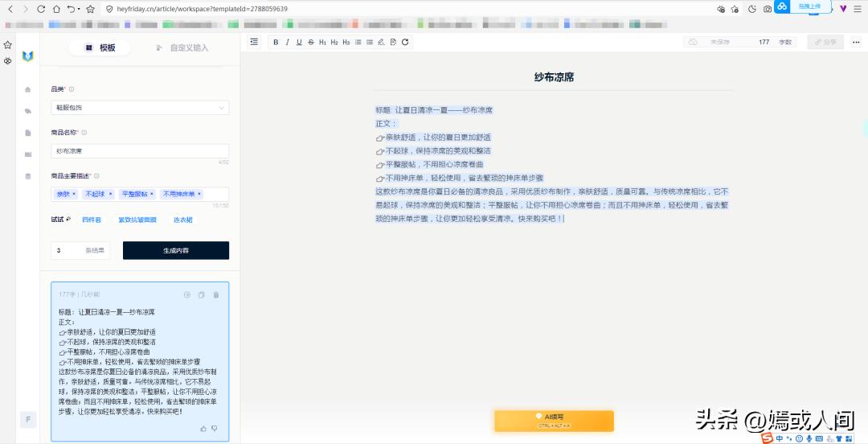Viewport: 868px width, 444px height.
Task: Set Heading 1 style (H1)
Action: (323, 42)
